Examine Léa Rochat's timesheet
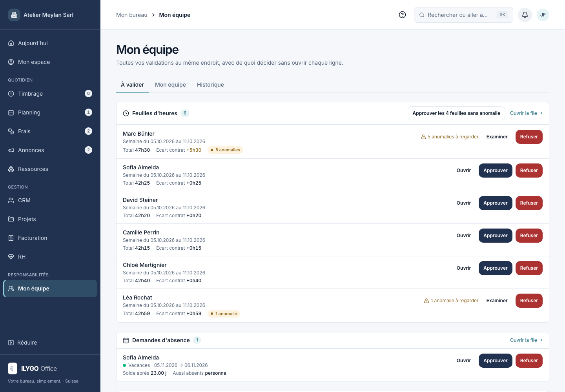Screen dimensions: 565x392 pos(497,301)
